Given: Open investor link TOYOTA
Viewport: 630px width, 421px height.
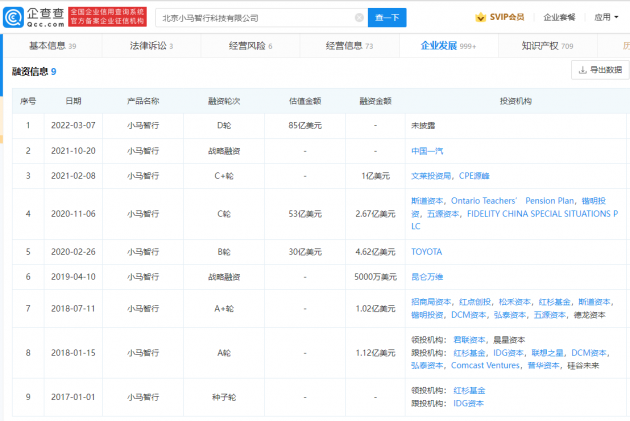Looking at the screenshot, I should coord(427,252).
